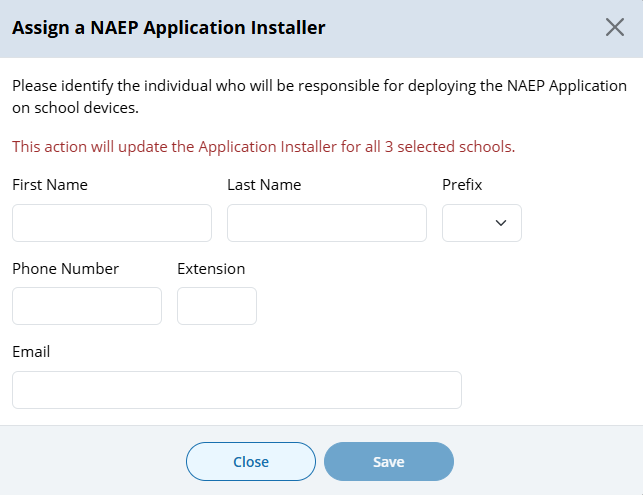The image size is (643, 495).
Task: Focus the First Name text field
Action: point(112,223)
